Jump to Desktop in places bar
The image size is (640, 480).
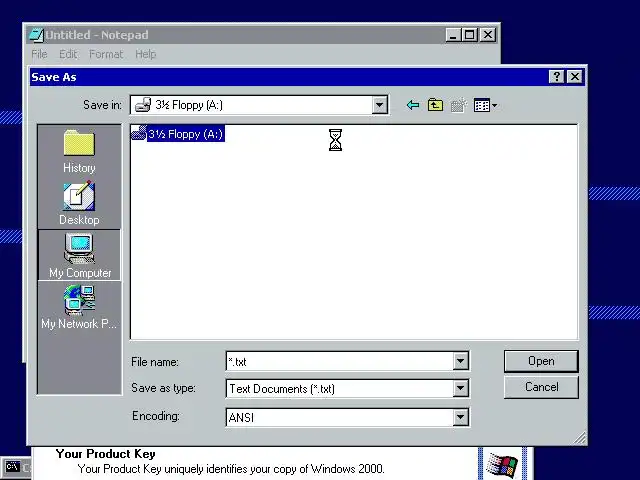click(79, 203)
